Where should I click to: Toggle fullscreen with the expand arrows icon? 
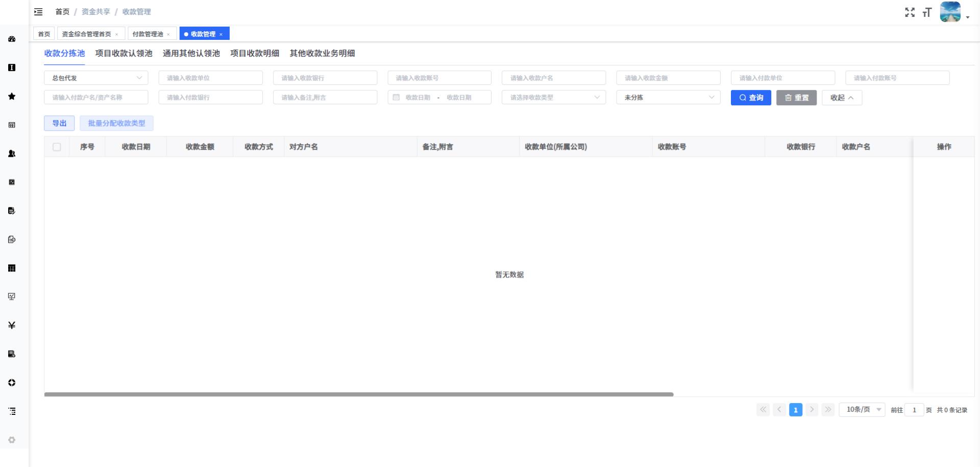910,12
